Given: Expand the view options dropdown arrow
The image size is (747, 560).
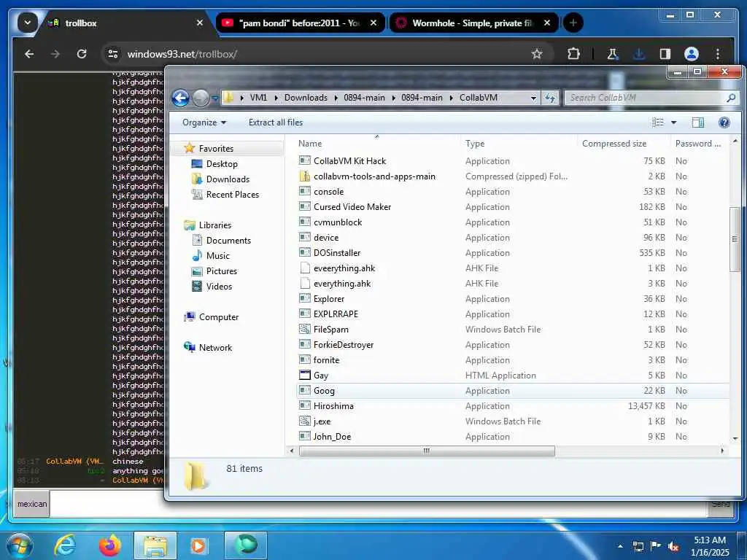Looking at the screenshot, I should point(673,122).
